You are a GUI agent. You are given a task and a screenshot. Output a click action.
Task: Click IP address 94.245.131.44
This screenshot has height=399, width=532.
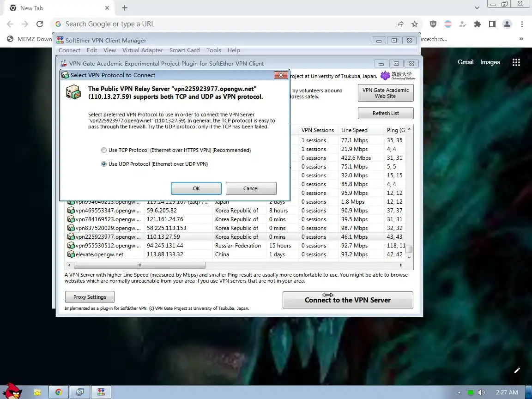pyautogui.click(x=165, y=246)
